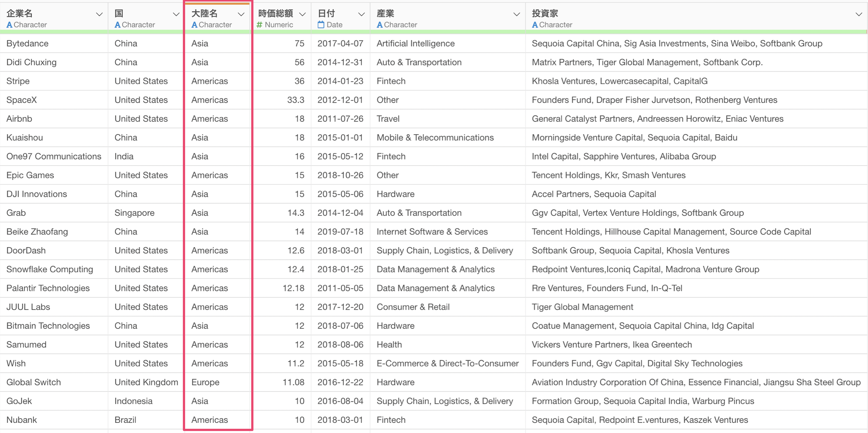Click the Travel industry cell

448,119
